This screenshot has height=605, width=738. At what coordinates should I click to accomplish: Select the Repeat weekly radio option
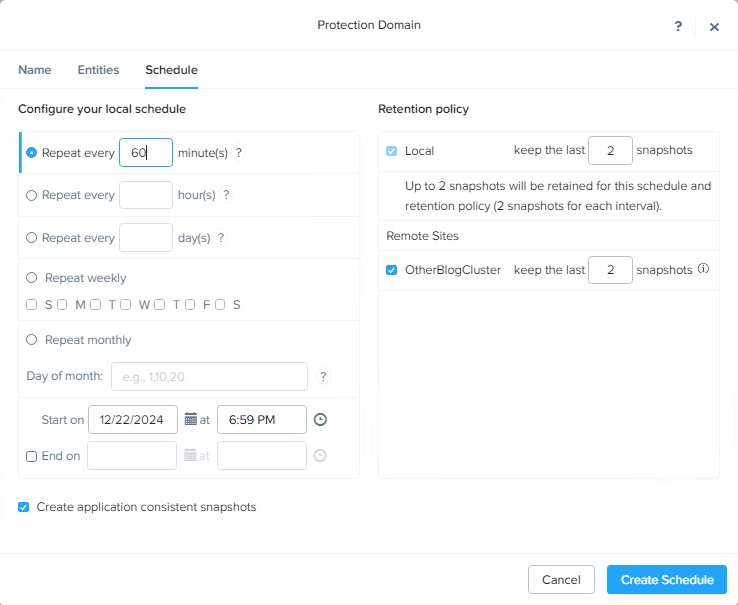[x=32, y=277]
